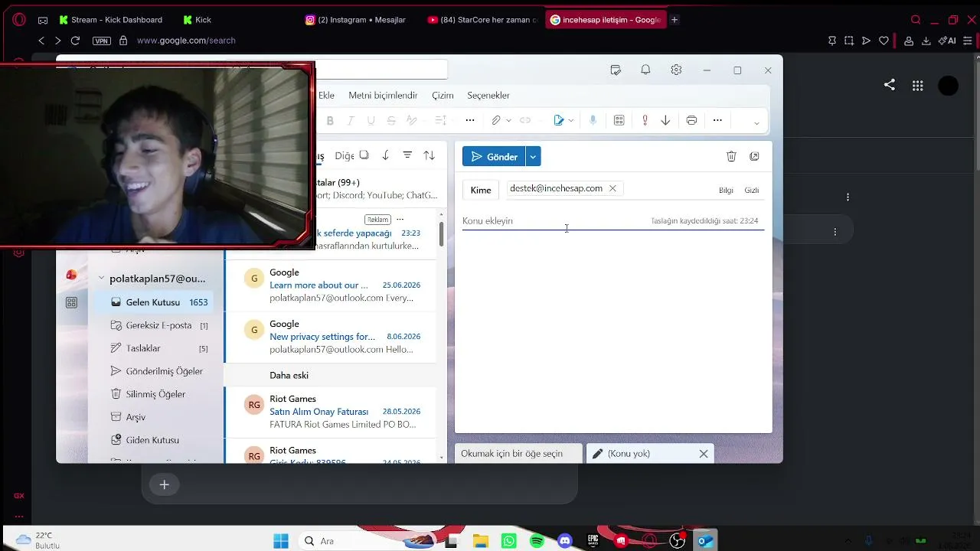Add a Gizli (Bcc) field
The height and width of the screenshot is (551, 980).
point(752,190)
